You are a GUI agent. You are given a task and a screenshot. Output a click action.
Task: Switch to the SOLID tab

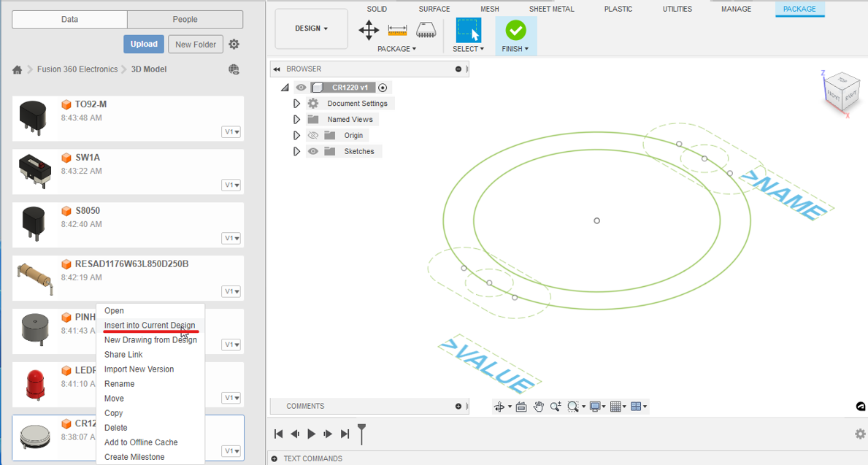click(377, 9)
